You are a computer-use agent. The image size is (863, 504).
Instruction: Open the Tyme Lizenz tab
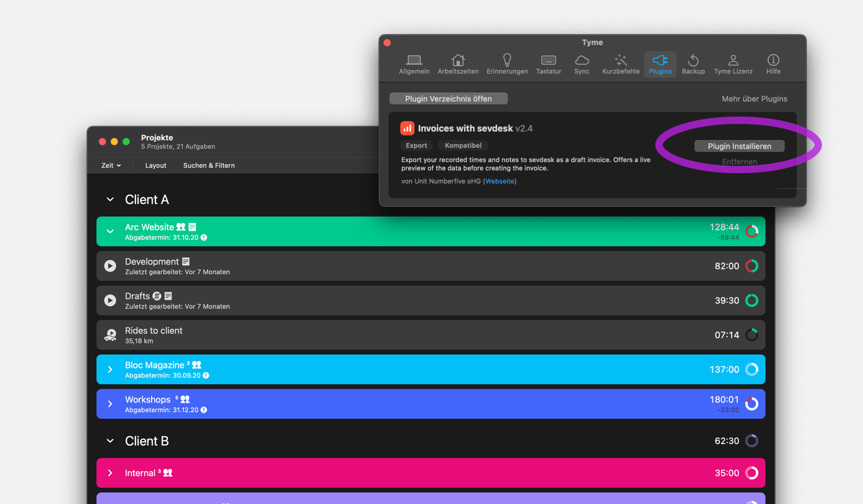coord(733,65)
